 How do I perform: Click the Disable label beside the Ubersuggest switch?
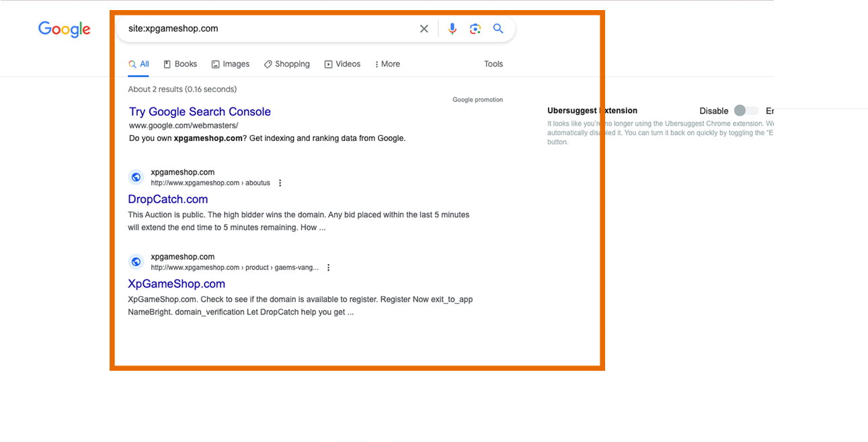pos(713,111)
